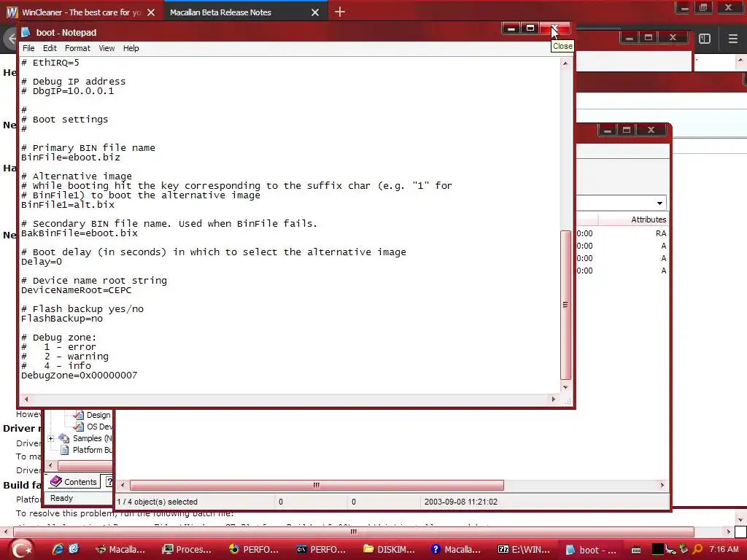Open the Format menu in Notepad
The image size is (747, 560).
pyautogui.click(x=77, y=48)
